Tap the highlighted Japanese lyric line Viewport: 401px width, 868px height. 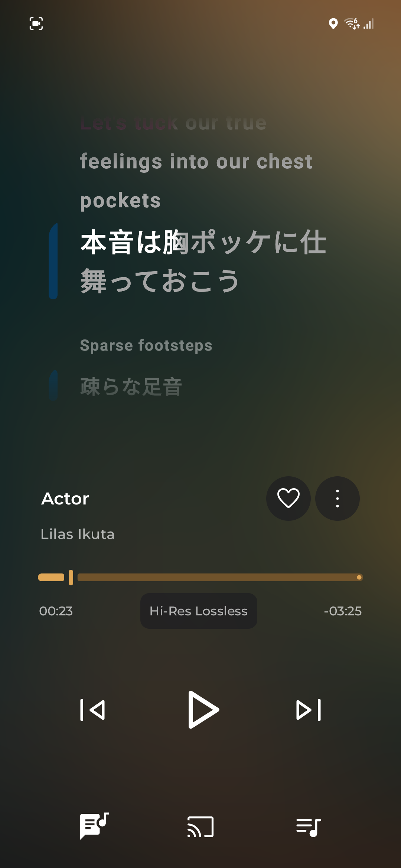coord(203,261)
